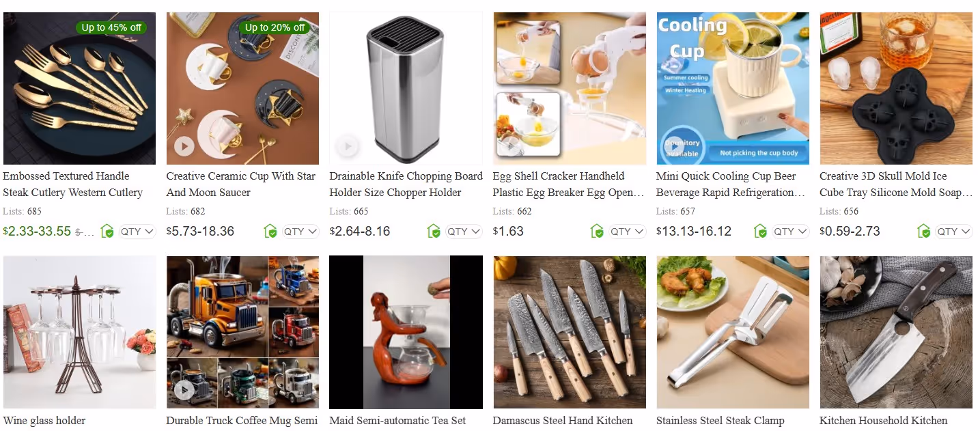This screenshot has height=431, width=980.
Task: Play the Ceramic Cup product video
Action: coord(184,146)
